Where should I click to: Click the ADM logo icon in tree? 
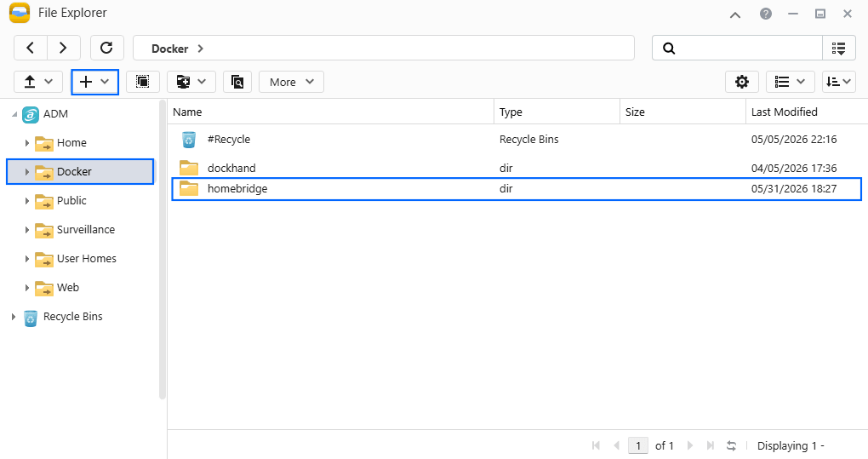point(31,115)
